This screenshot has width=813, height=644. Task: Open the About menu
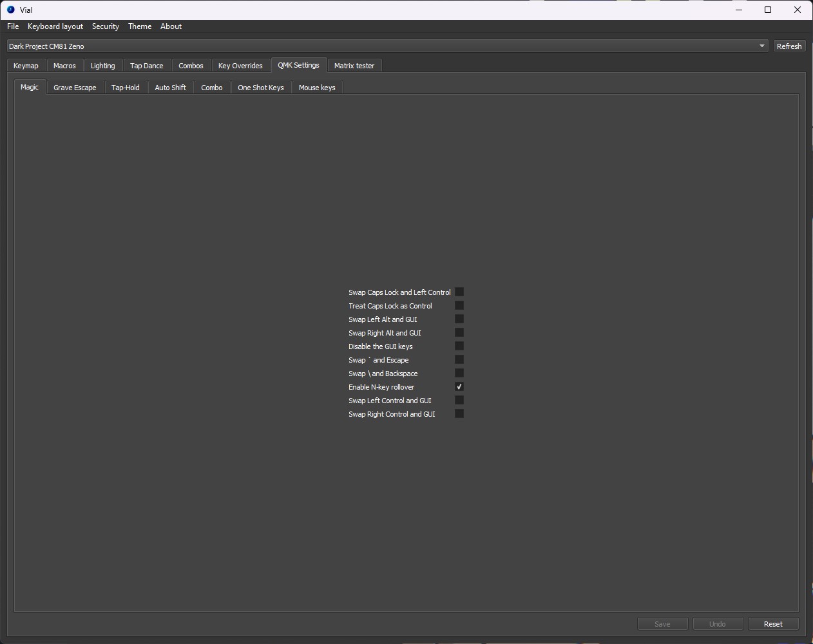pyautogui.click(x=171, y=26)
